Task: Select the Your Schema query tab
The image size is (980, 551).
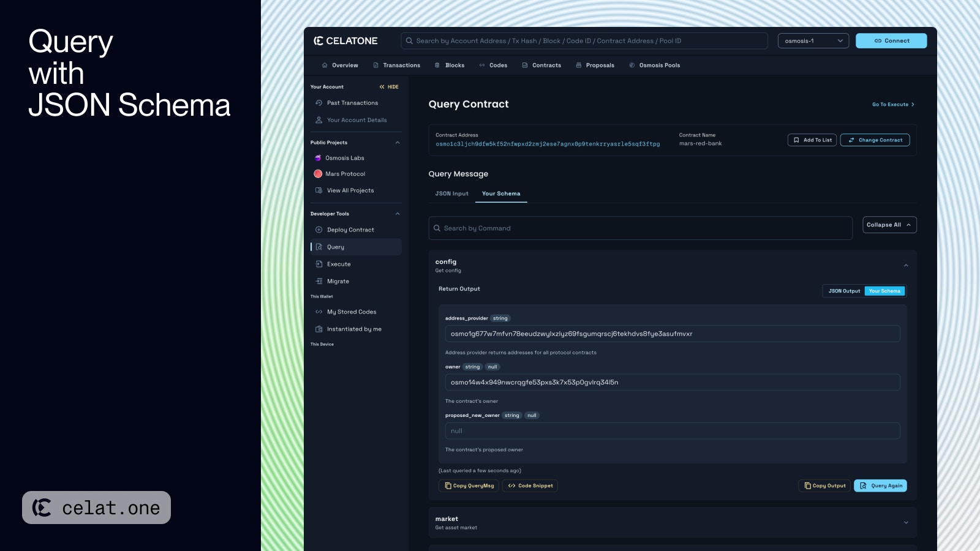Action: pos(501,193)
